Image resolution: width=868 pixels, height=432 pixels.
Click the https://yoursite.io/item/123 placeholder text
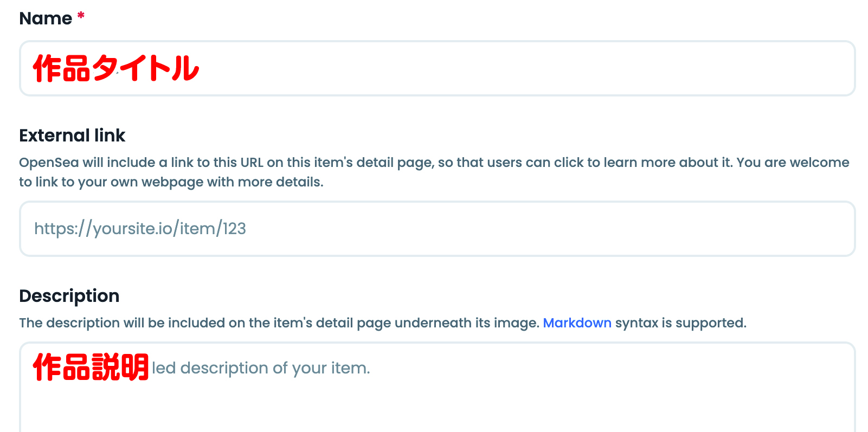pos(140,229)
